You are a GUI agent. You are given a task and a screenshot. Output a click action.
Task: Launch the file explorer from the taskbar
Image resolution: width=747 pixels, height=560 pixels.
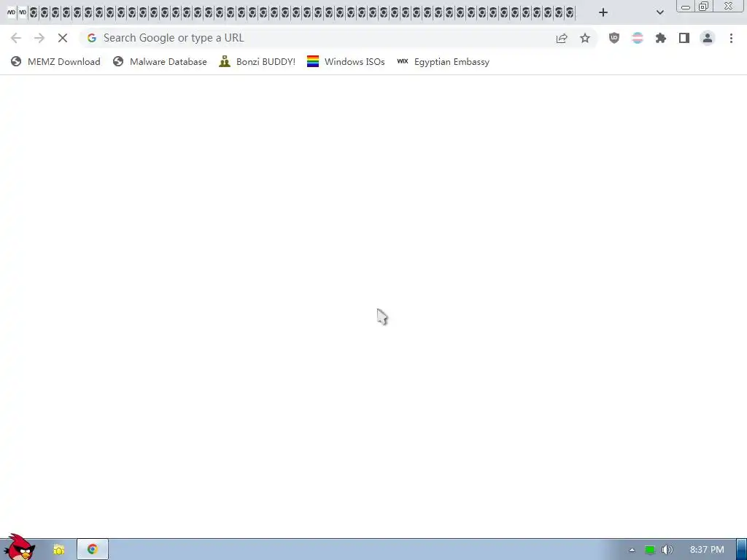[58, 550]
